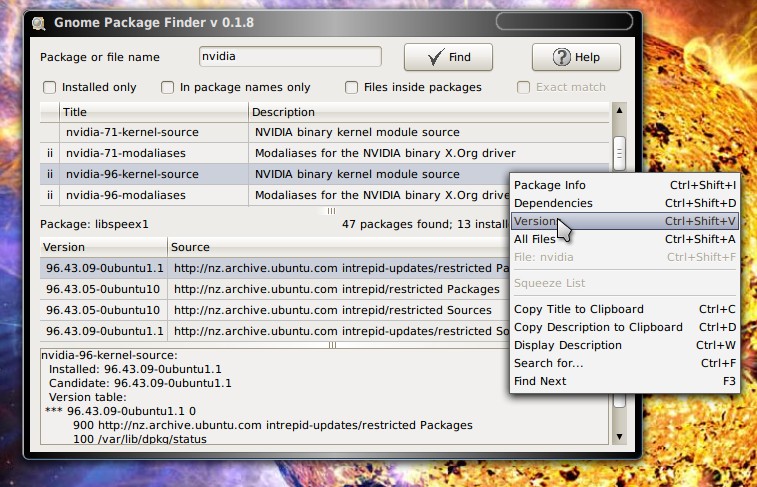This screenshot has height=487, width=757.
Task: Click the Package: libspeex1 status label
Action: [x=94, y=224]
